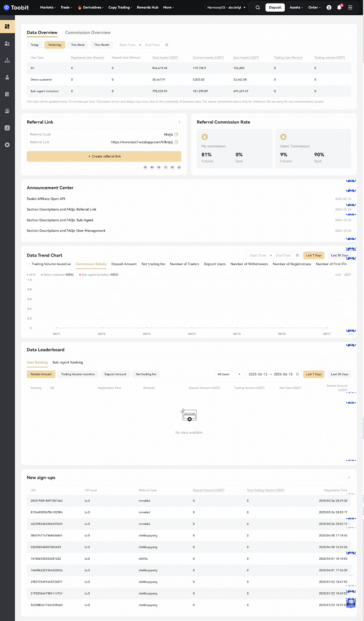
Task: Share referral via Telegram icon
Action: (166, 167)
